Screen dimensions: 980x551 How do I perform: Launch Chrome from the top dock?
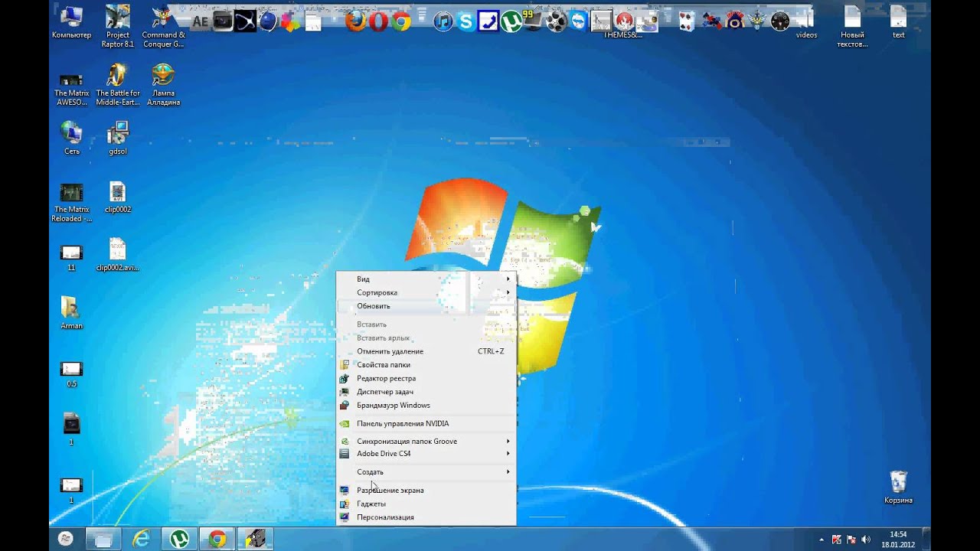click(400, 21)
